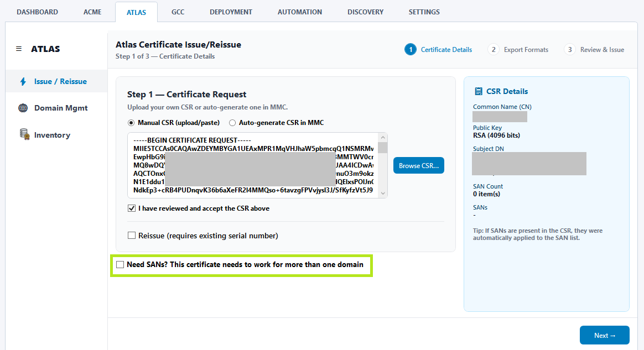Jump to the Certificate Details step label
644x350 pixels.
446,50
